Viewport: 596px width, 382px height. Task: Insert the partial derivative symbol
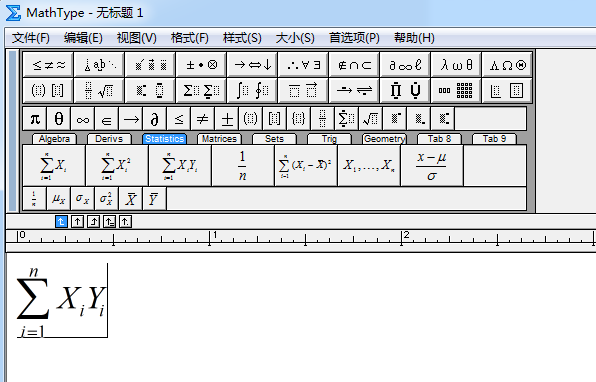(x=155, y=119)
